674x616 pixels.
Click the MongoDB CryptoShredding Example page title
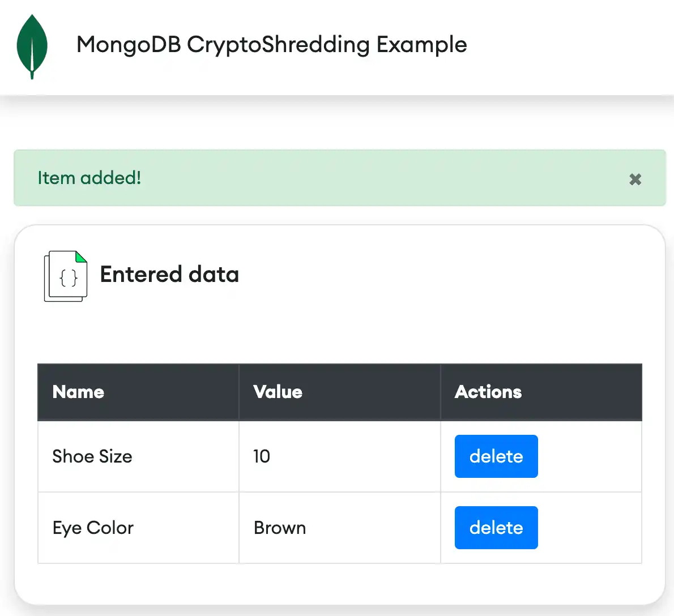(271, 44)
